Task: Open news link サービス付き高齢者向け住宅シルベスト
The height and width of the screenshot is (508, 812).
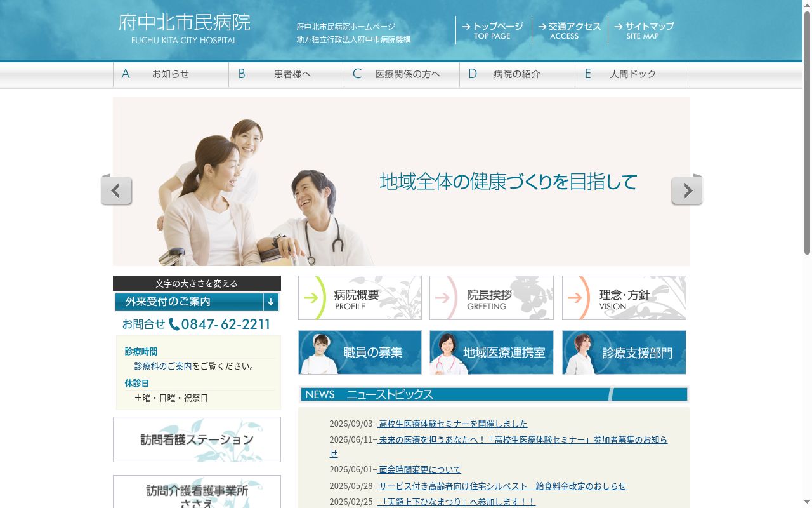Action: point(502,486)
